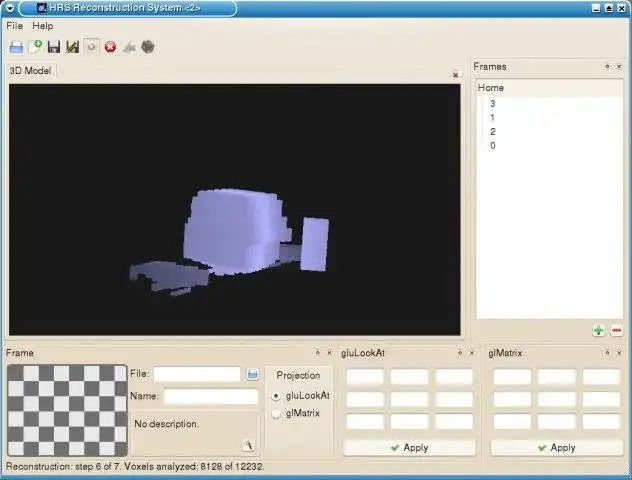Open the Help menu
The image size is (632, 480).
coord(43,26)
